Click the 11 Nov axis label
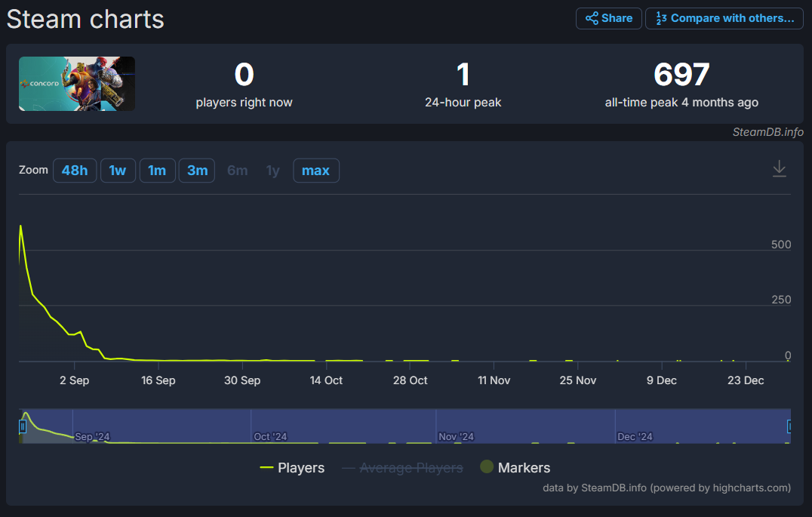This screenshot has height=517, width=812. [494, 380]
